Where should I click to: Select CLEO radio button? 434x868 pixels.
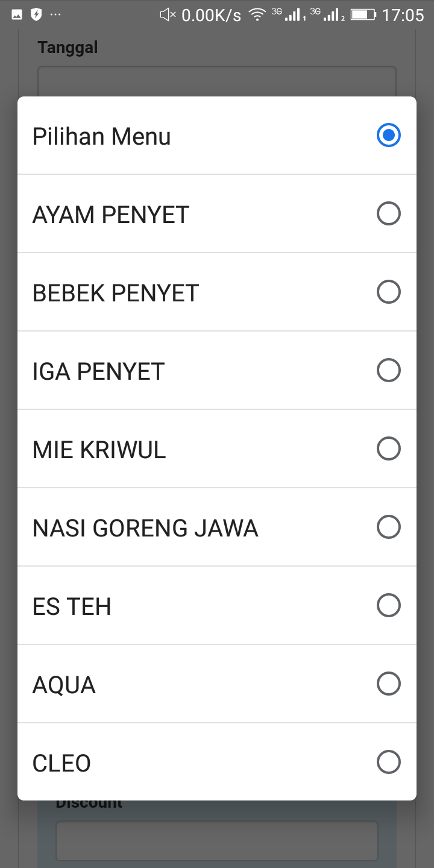pos(388,762)
